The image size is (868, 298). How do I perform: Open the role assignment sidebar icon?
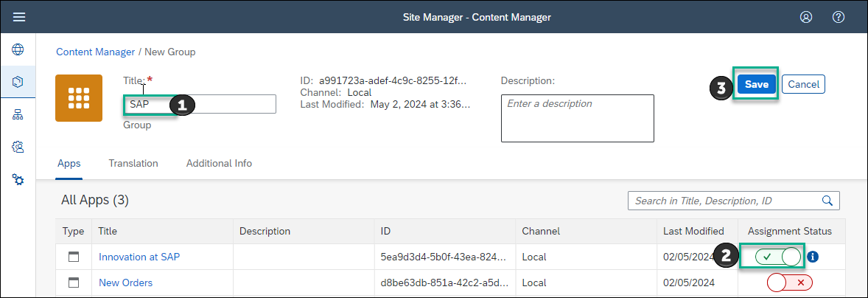(18, 147)
